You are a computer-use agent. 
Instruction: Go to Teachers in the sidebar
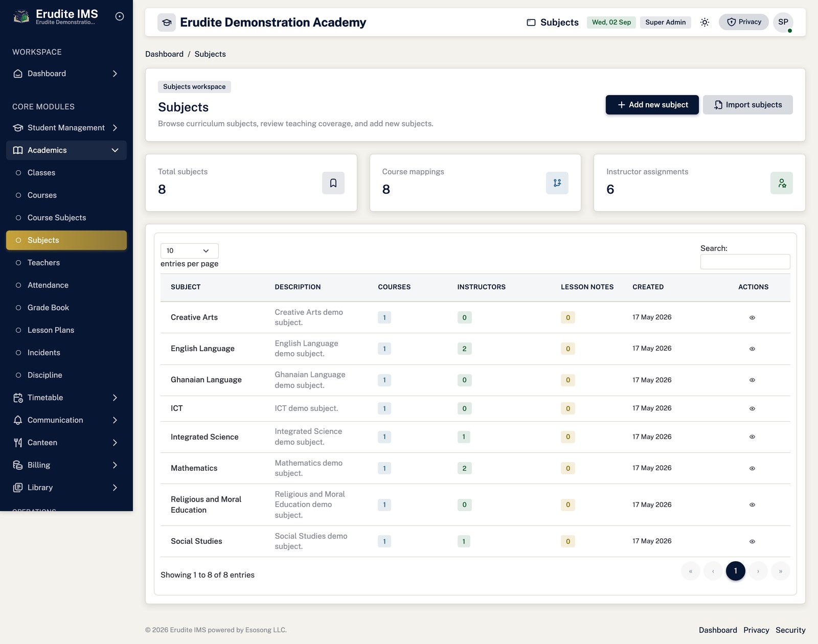click(x=66, y=263)
